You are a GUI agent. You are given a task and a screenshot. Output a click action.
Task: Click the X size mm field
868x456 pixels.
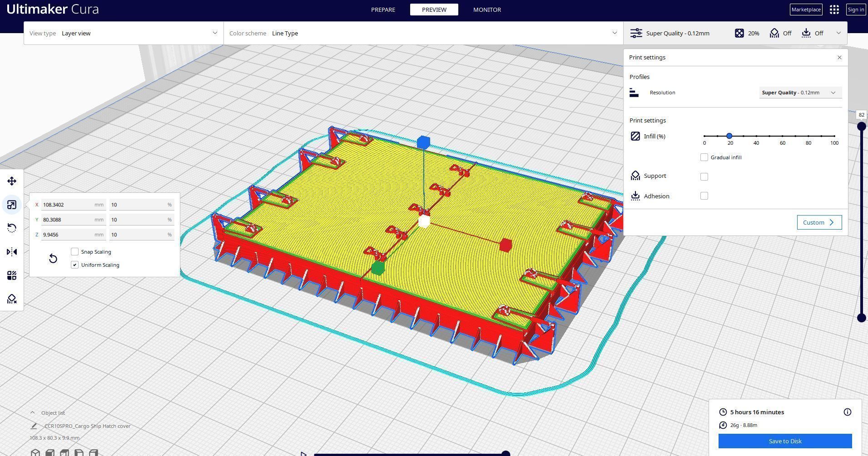coord(74,205)
